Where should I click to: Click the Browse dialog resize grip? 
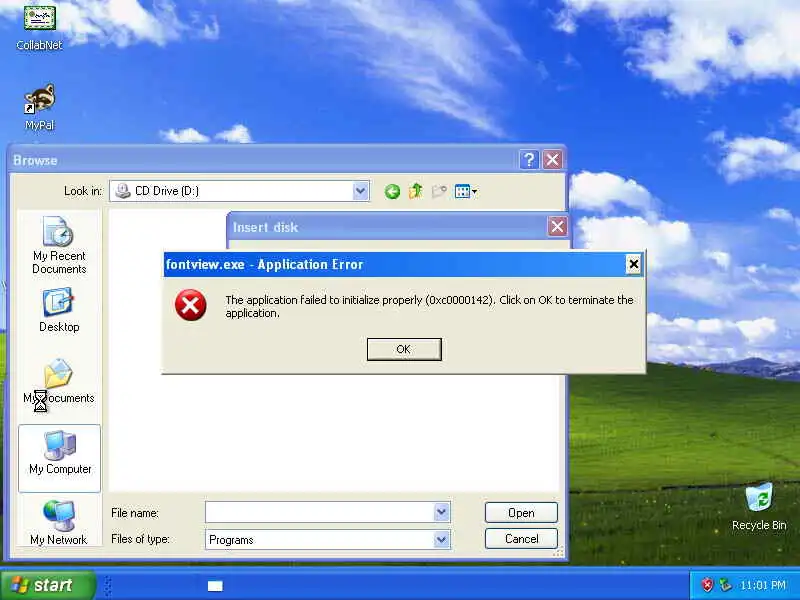pos(559,553)
